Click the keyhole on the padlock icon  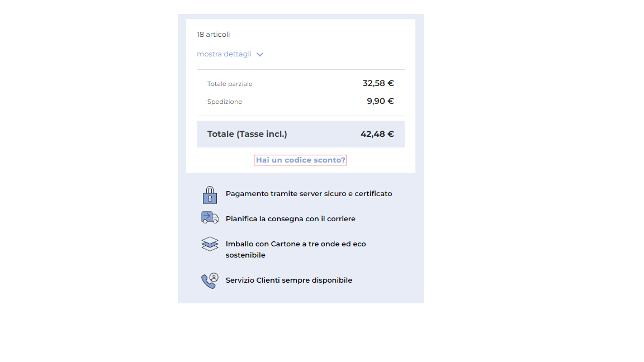click(210, 197)
